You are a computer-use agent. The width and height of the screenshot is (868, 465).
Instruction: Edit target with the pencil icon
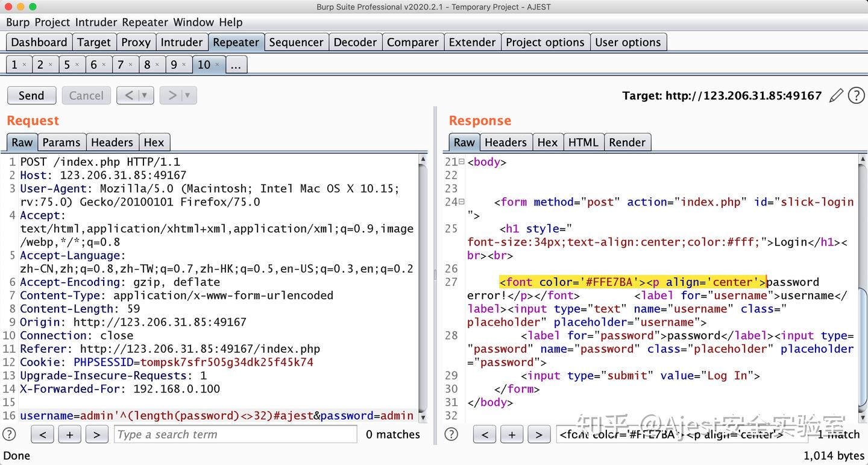tap(836, 95)
